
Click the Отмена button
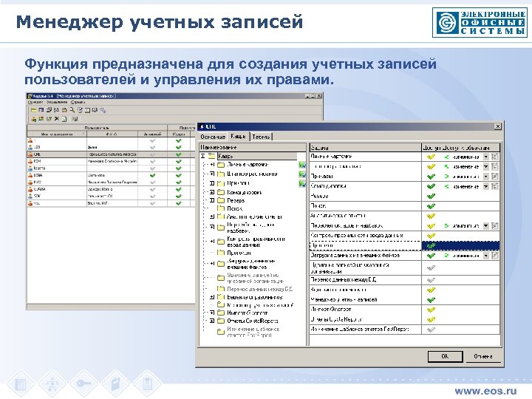click(x=483, y=356)
